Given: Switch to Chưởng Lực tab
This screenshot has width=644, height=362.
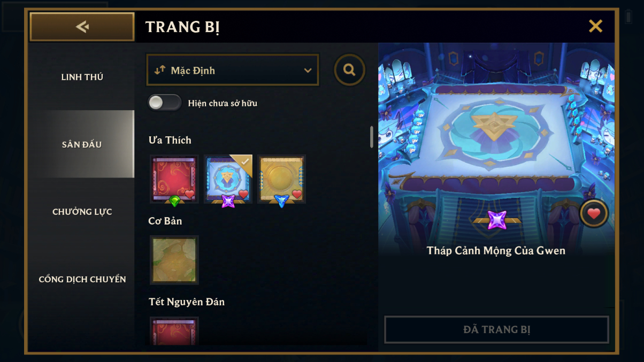Looking at the screenshot, I should (82, 212).
